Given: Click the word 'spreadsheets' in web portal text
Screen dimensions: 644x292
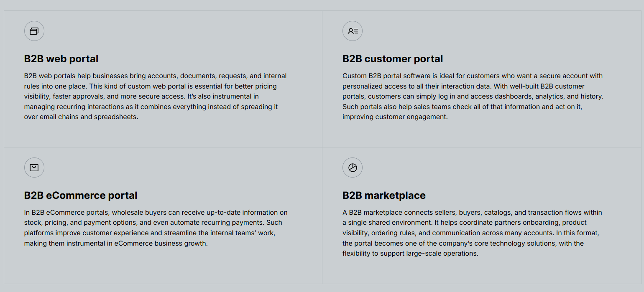Looking at the screenshot, I should (x=116, y=117).
